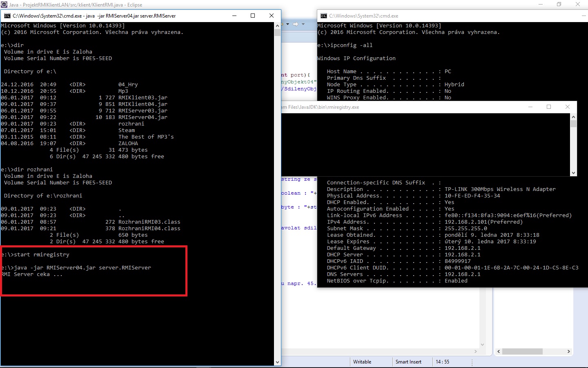
Task: Click the down scroll arrow of the server console
Action: (x=278, y=362)
